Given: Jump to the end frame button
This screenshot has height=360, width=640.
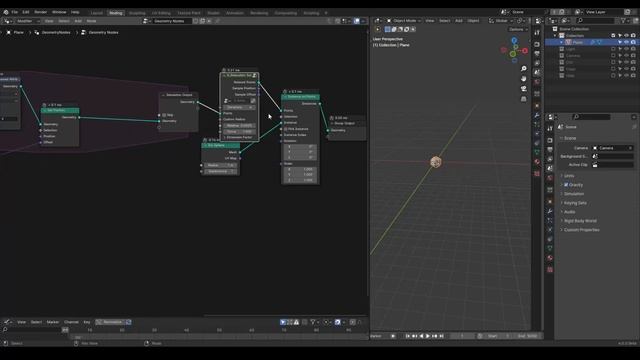Looking at the screenshot, I should tap(441, 336).
